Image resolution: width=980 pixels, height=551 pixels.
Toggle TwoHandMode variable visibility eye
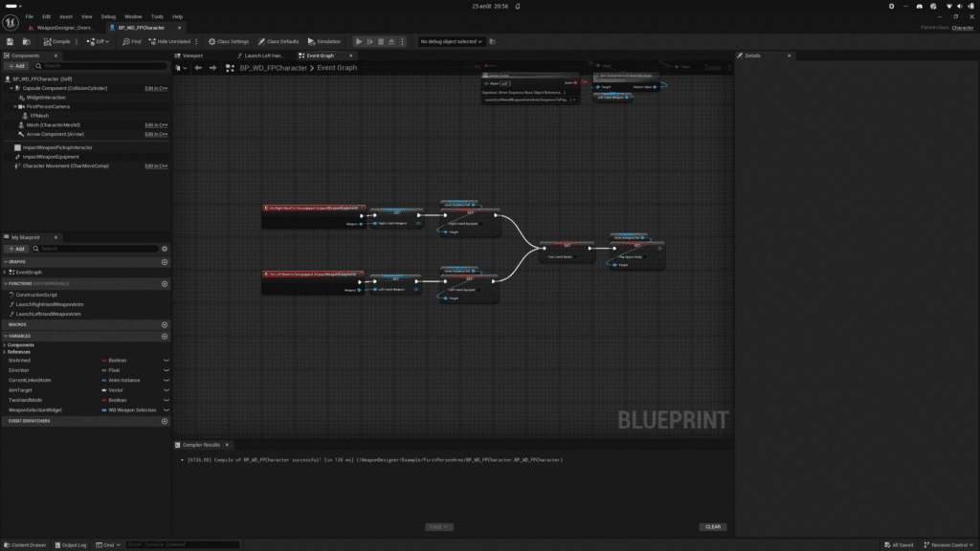[167, 401]
